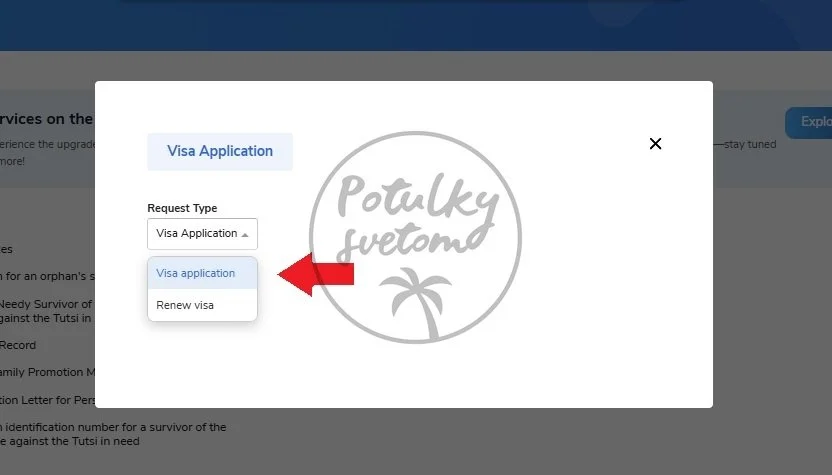Toggle the Request Type dropdown caret
832x475 pixels.
[x=245, y=235]
